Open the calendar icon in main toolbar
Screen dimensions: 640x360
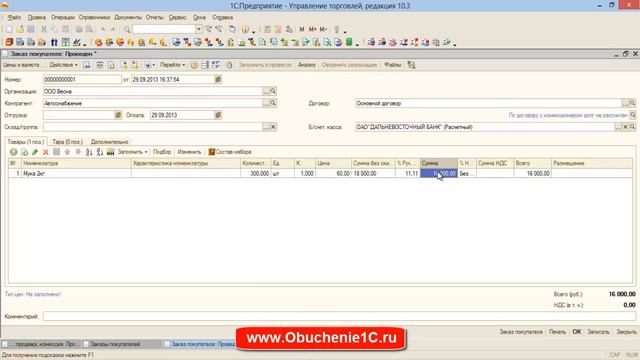[278, 29]
